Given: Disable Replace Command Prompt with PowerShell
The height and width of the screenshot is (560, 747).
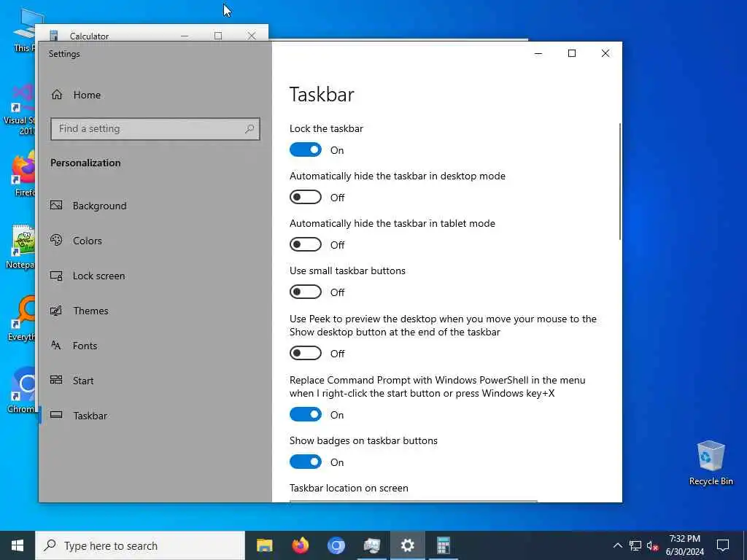Looking at the screenshot, I should pyautogui.click(x=306, y=415).
